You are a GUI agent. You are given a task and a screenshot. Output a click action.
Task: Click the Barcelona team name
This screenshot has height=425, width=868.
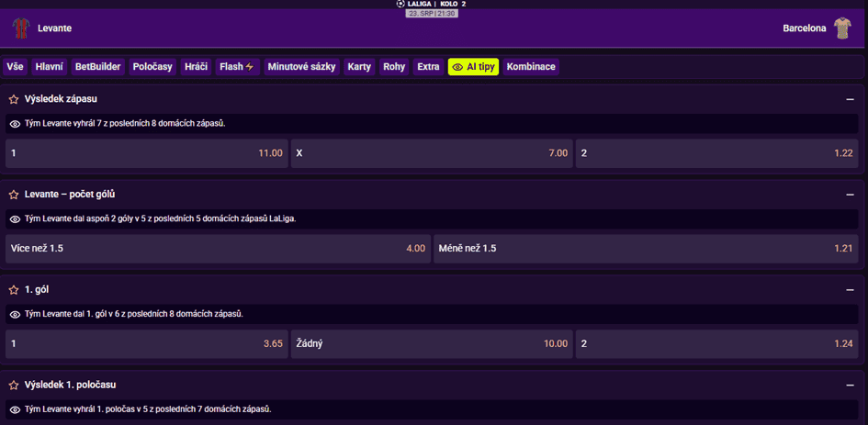(805, 28)
